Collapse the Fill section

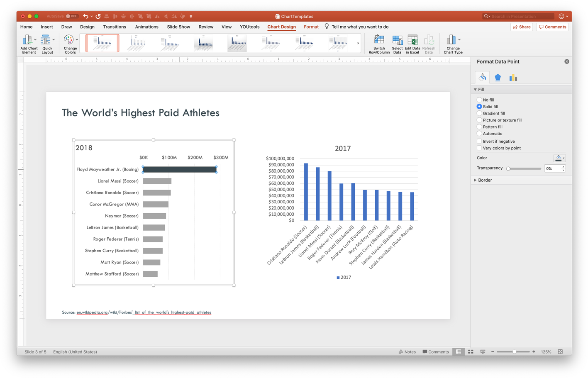point(475,90)
